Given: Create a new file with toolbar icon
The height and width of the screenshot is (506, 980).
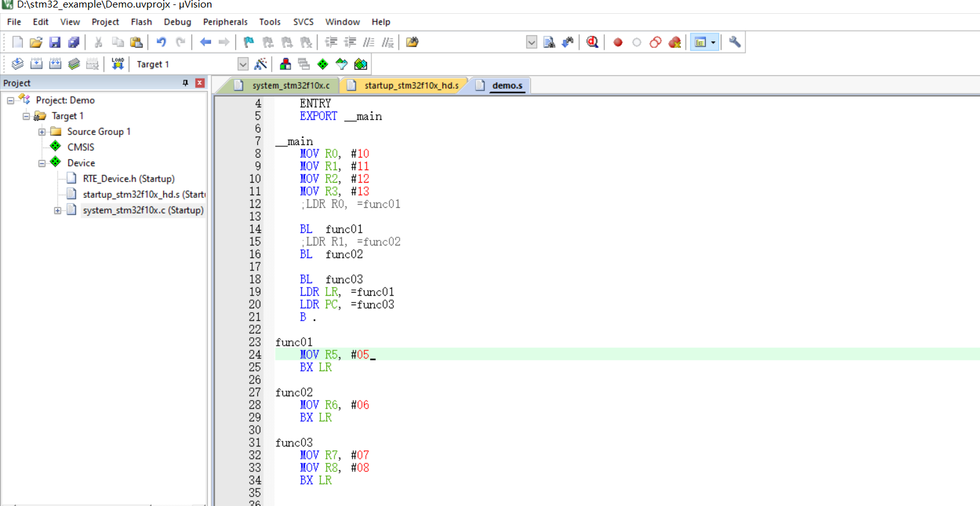Looking at the screenshot, I should coord(18,42).
